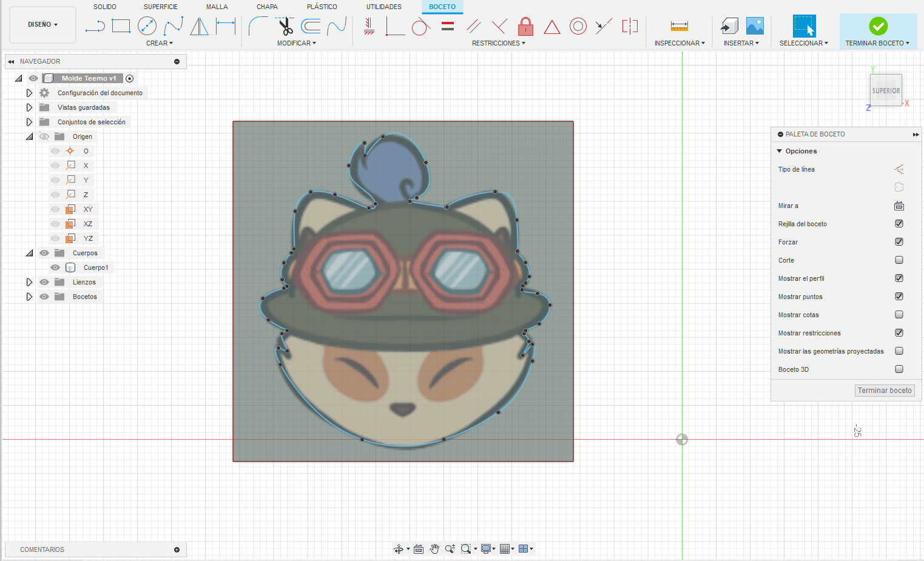Apply the Perpendicular constraint
Screen dimensions: 924x561
click(x=499, y=26)
